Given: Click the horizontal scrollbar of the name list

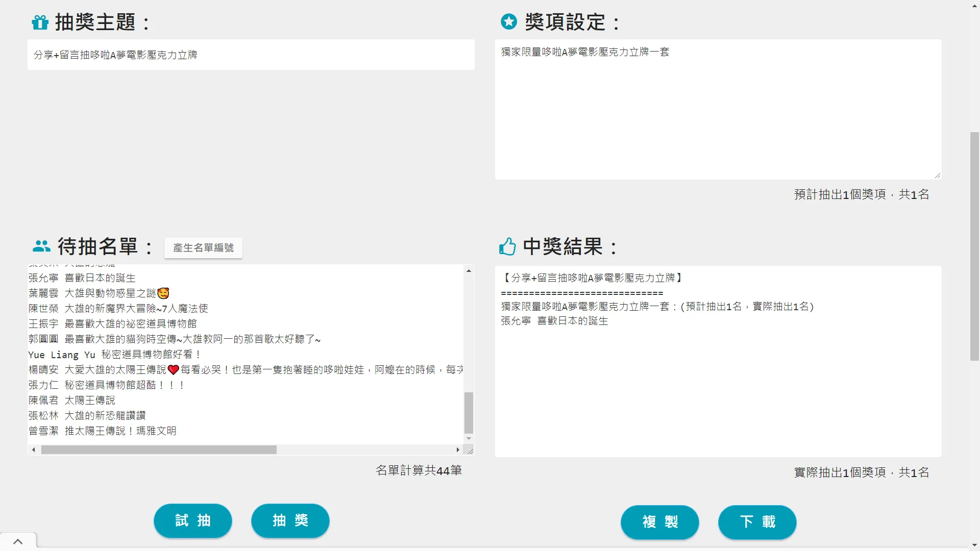Looking at the screenshot, I should coord(159,450).
